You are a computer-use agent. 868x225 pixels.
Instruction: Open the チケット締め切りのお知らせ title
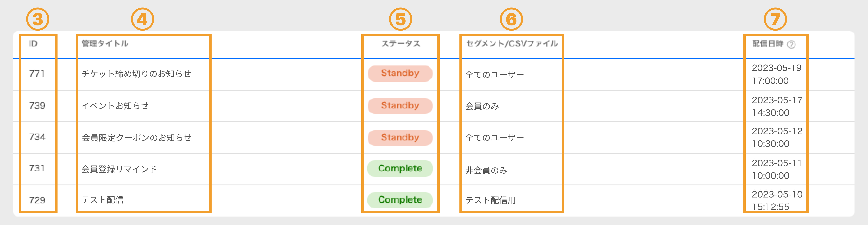[x=136, y=74]
